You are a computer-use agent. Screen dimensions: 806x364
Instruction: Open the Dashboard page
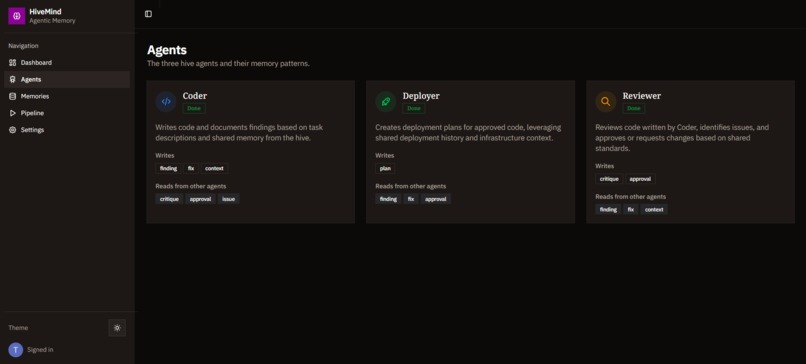[67, 63]
